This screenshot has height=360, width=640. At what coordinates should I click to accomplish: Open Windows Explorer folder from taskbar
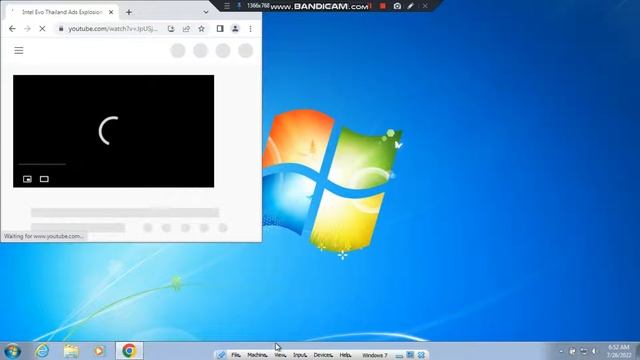click(x=71, y=351)
